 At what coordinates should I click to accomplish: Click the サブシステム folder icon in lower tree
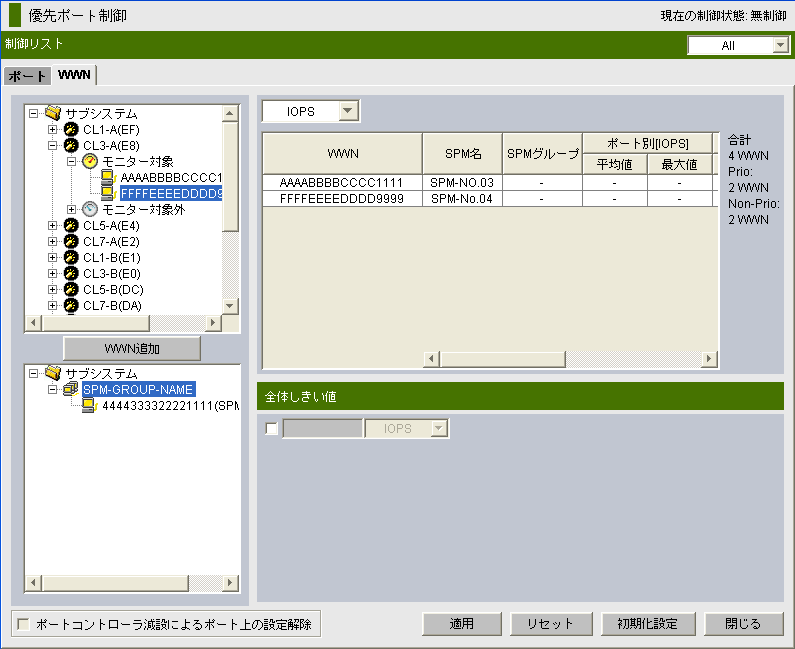click(53, 373)
